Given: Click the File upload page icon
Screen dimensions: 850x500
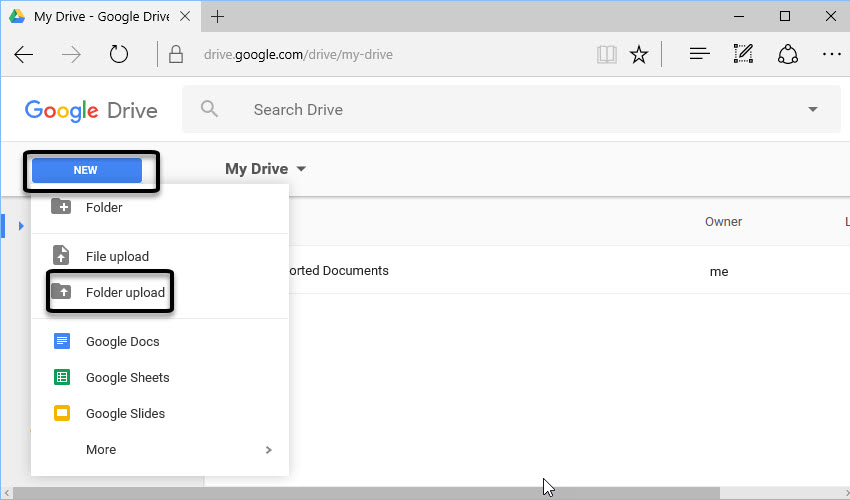Looking at the screenshot, I should point(61,255).
